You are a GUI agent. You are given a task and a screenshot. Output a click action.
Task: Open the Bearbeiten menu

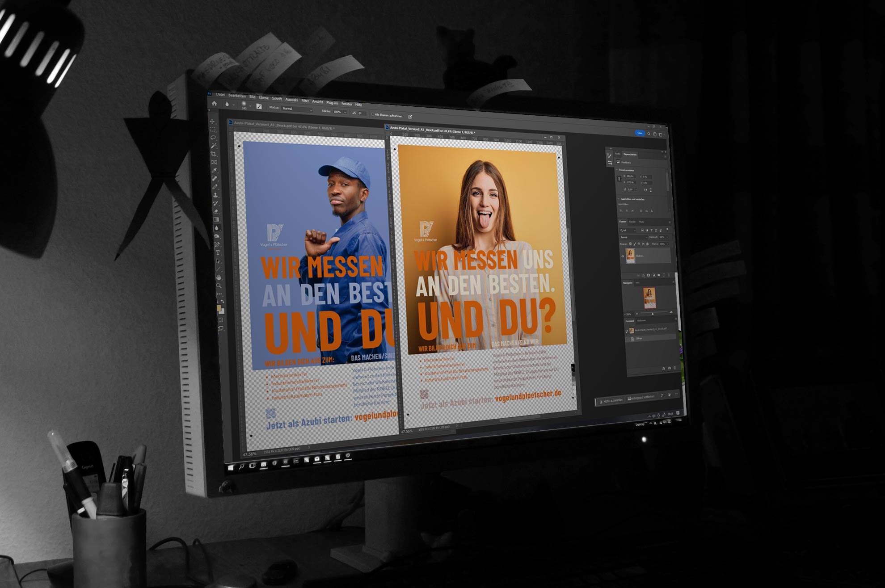click(237, 96)
